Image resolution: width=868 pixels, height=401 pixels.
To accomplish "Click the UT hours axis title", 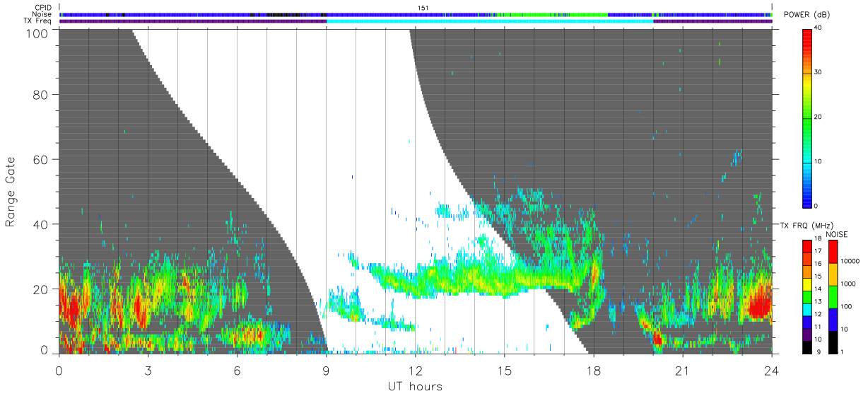I will tap(415, 386).
